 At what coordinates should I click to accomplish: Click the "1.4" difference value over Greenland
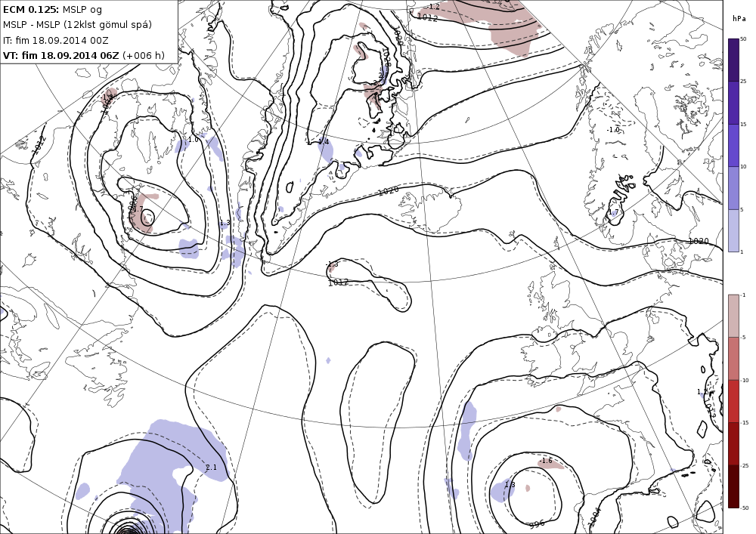324,141
